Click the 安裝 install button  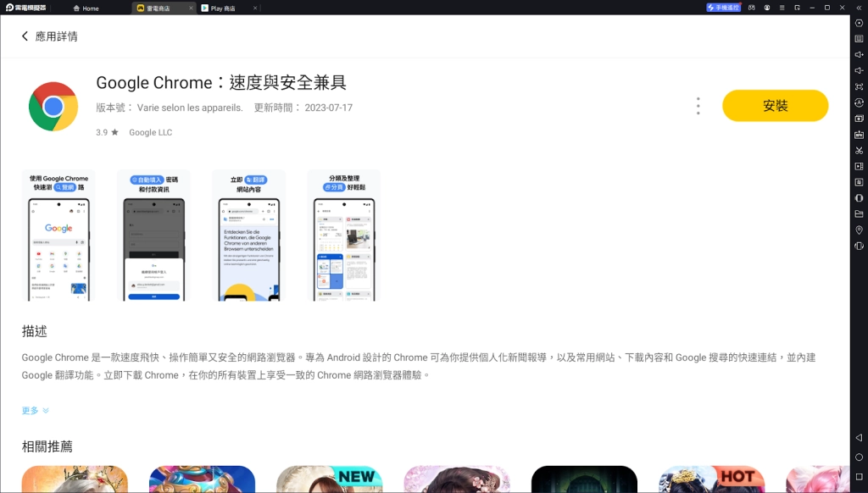pyautogui.click(x=775, y=106)
